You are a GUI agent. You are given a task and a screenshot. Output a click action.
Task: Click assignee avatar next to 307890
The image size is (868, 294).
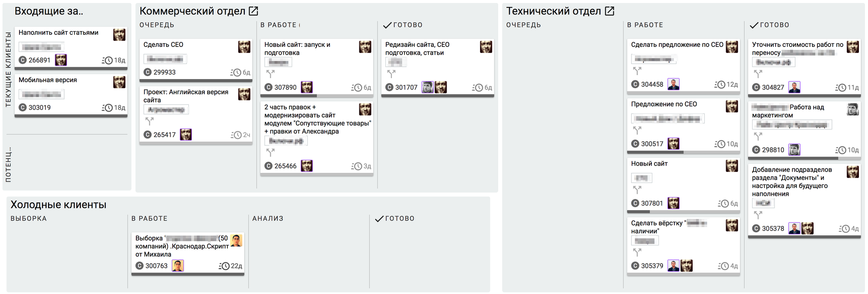[307, 87]
